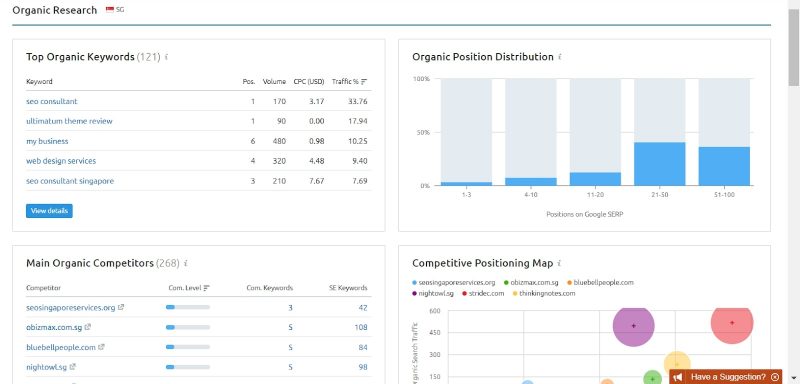Click Com. Keywords column header
The width and height of the screenshot is (800, 384).
click(269, 288)
